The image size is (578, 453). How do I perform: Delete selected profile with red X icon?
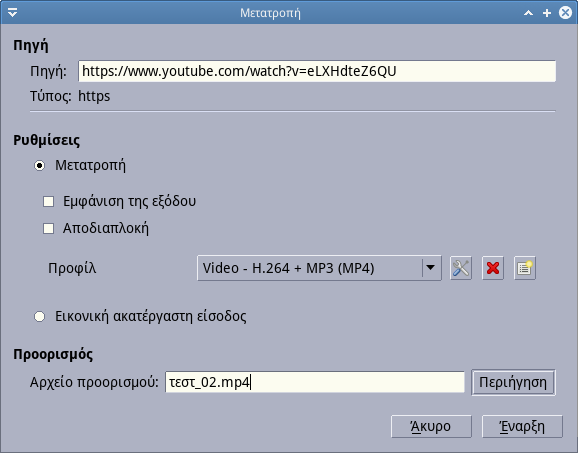pyautogui.click(x=493, y=268)
